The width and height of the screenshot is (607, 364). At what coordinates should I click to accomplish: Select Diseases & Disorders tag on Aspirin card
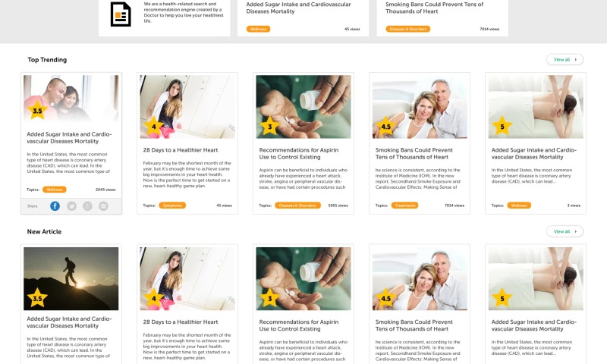click(x=297, y=206)
